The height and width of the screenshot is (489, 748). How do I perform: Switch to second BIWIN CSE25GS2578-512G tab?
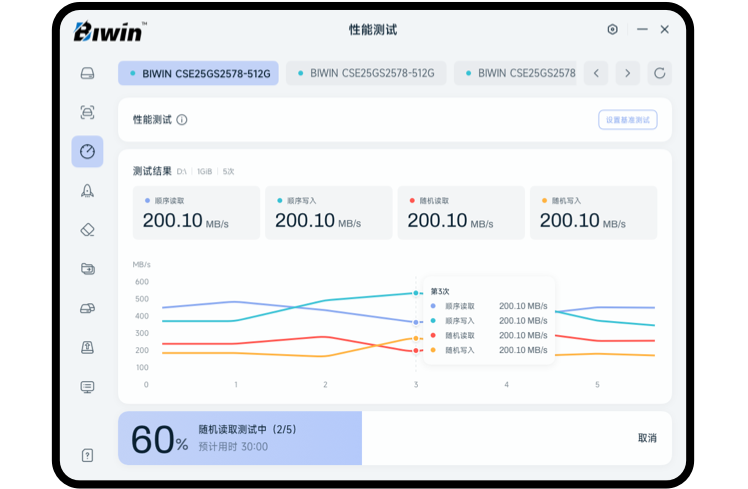tap(366, 73)
